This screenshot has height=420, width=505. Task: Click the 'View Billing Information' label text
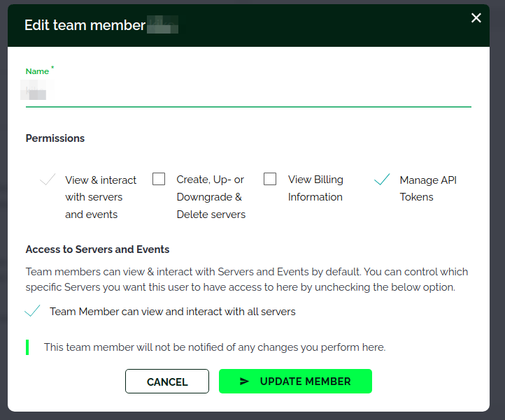[x=315, y=189]
